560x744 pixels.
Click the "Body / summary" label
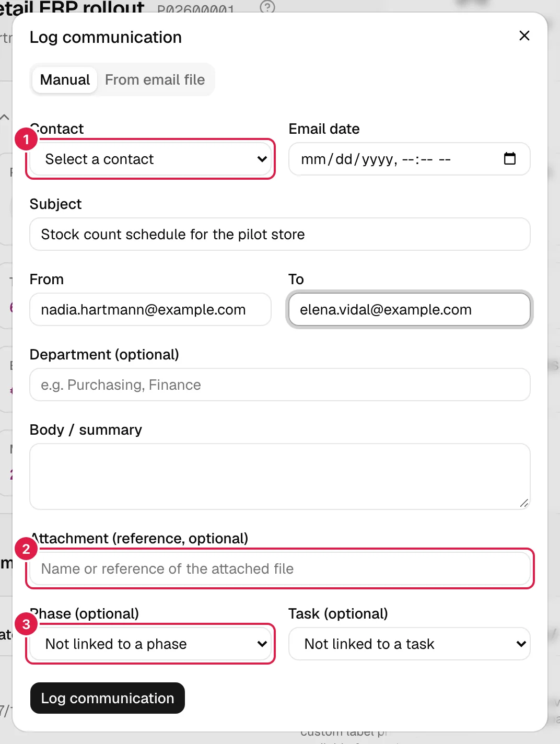(x=86, y=429)
